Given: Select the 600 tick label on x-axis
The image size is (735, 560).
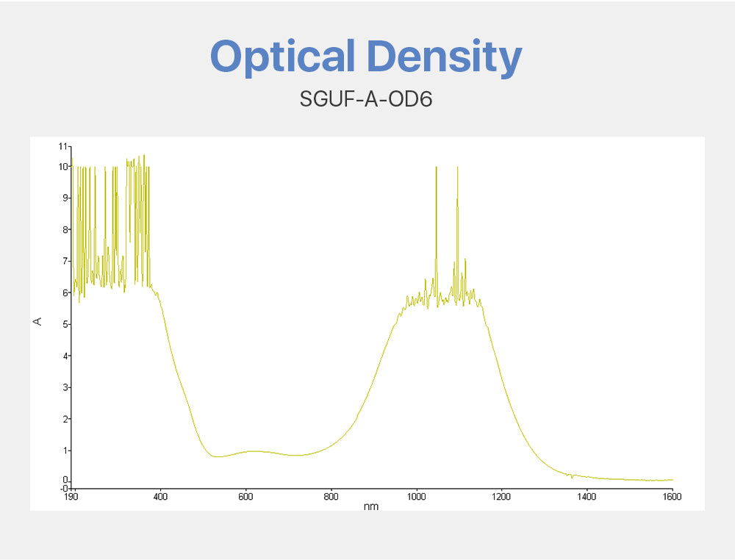Looking at the screenshot, I should 245,497.
